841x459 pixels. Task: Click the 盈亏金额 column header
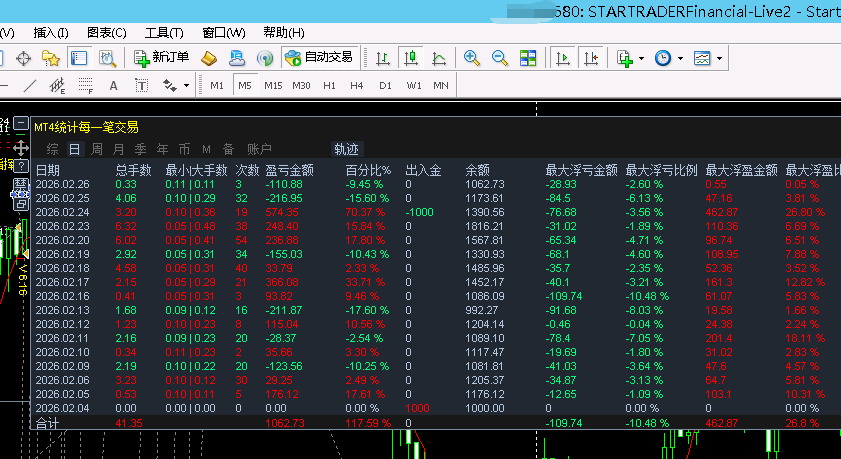[290, 171]
